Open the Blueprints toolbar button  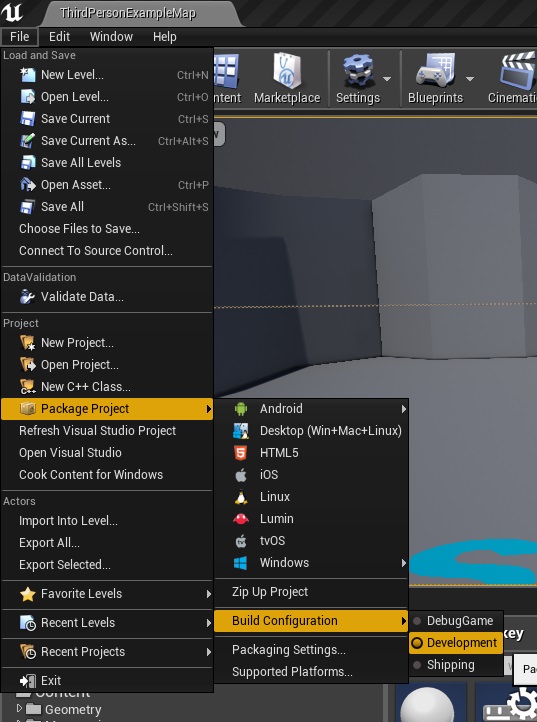[435, 78]
